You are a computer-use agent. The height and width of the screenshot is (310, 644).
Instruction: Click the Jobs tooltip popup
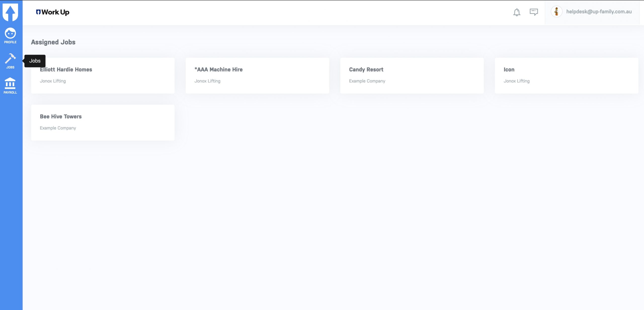[x=35, y=61]
